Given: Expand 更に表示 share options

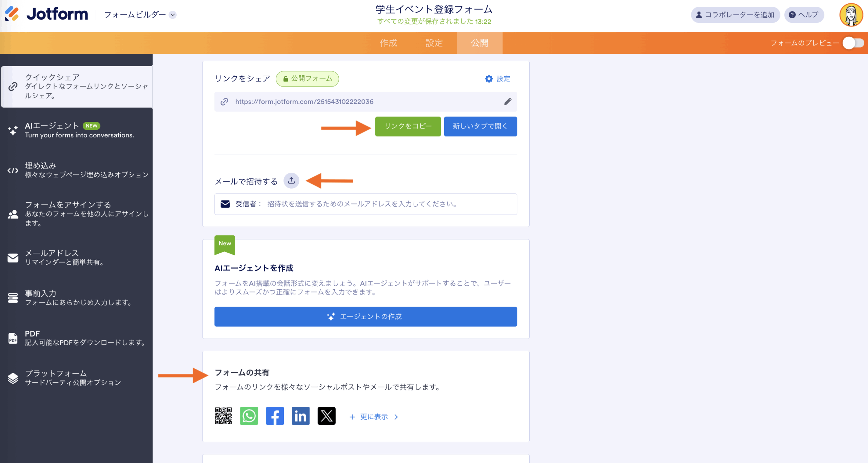Looking at the screenshot, I should (x=374, y=417).
